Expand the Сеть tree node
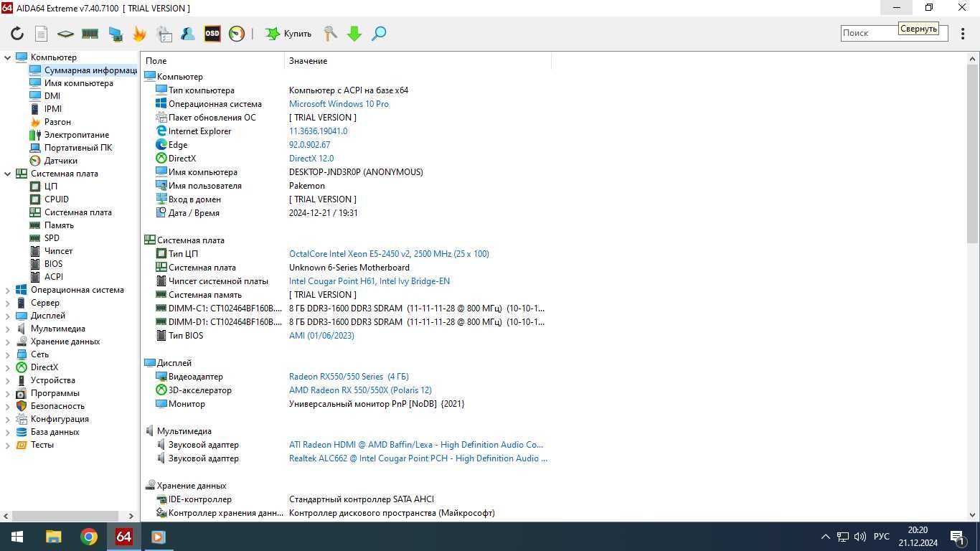 [8, 354]
